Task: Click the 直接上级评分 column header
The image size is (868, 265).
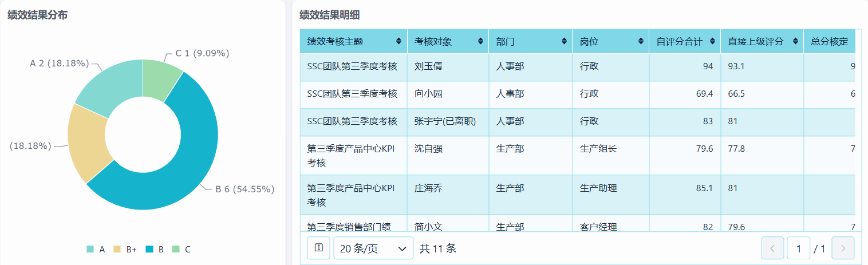Action: point(762,41)
